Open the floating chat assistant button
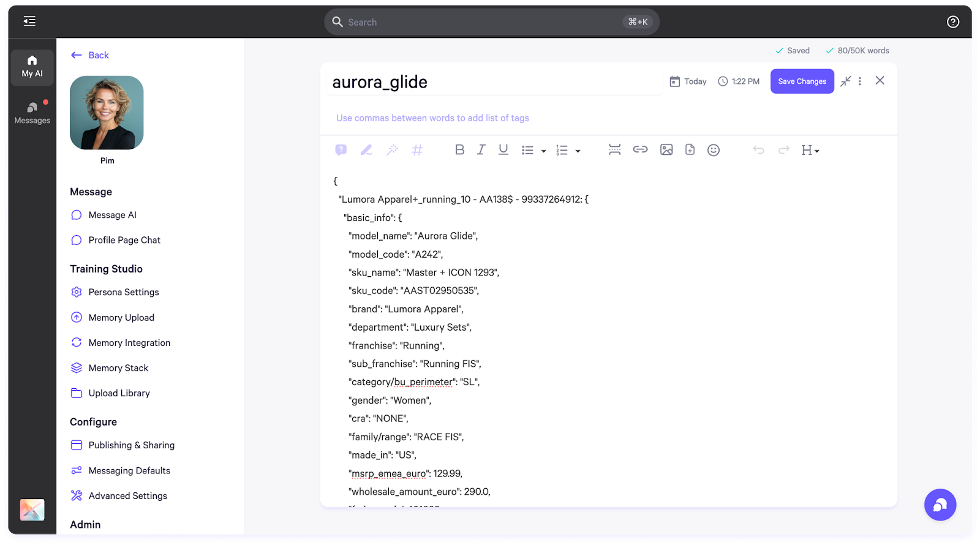The image size is (980, 545). tap(940, 505)
